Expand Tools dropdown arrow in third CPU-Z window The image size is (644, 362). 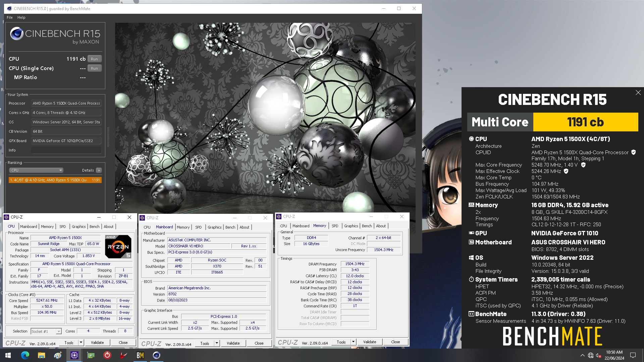[x=353, y=342]
